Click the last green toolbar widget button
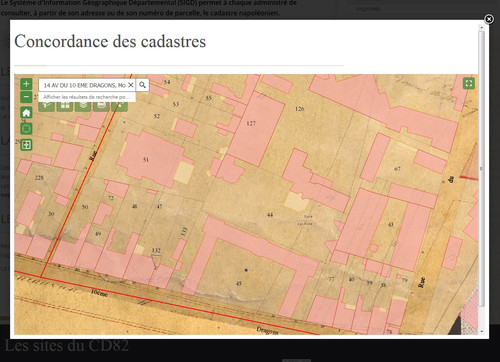 pyautogui.click(x=119, y=106)
